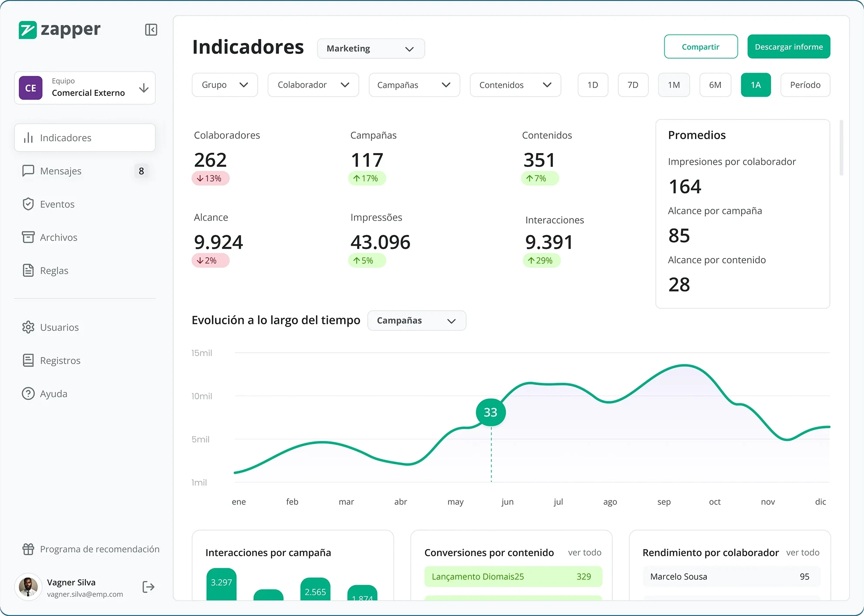Click the Contenidos up 7% badge

click(x=540, y=178)
